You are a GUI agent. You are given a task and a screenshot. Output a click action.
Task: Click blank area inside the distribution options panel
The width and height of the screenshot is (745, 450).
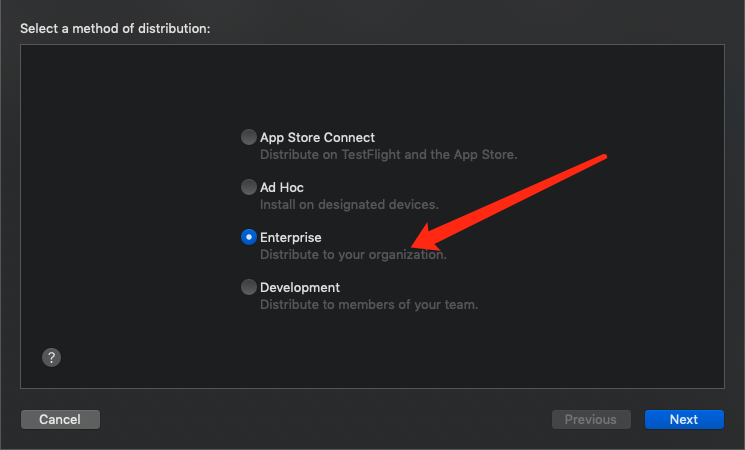point(130,200)
